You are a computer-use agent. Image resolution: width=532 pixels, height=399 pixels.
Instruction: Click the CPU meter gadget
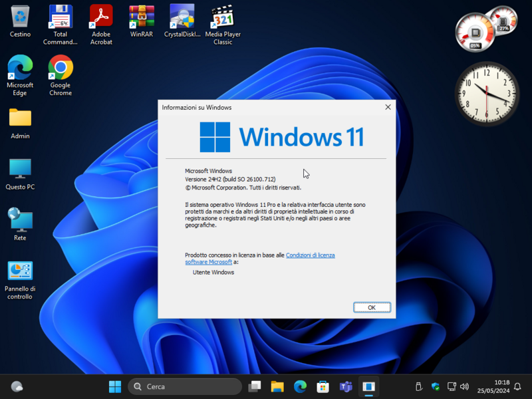click(x=475, y=33)
